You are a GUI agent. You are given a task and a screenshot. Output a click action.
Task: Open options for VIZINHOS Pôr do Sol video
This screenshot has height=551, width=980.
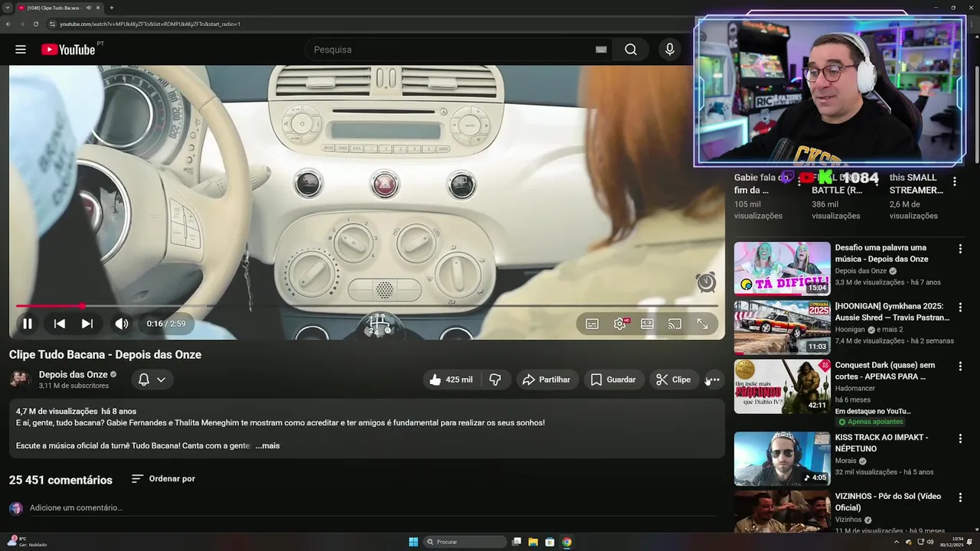pyautogui.click(x=960, y=498)
